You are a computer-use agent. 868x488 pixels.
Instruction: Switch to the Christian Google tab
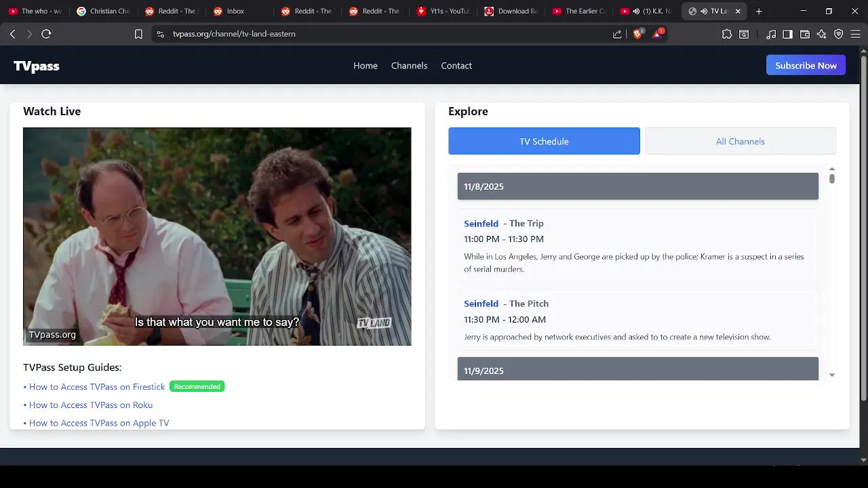(x=103, y=11)
